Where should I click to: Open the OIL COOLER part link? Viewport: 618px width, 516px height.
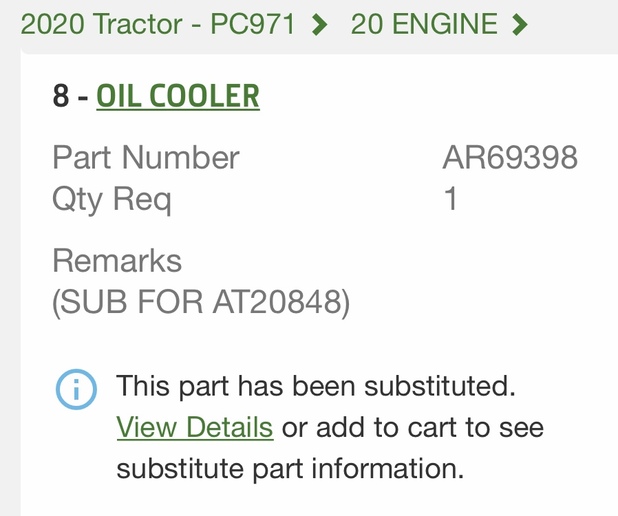[178, 96]
